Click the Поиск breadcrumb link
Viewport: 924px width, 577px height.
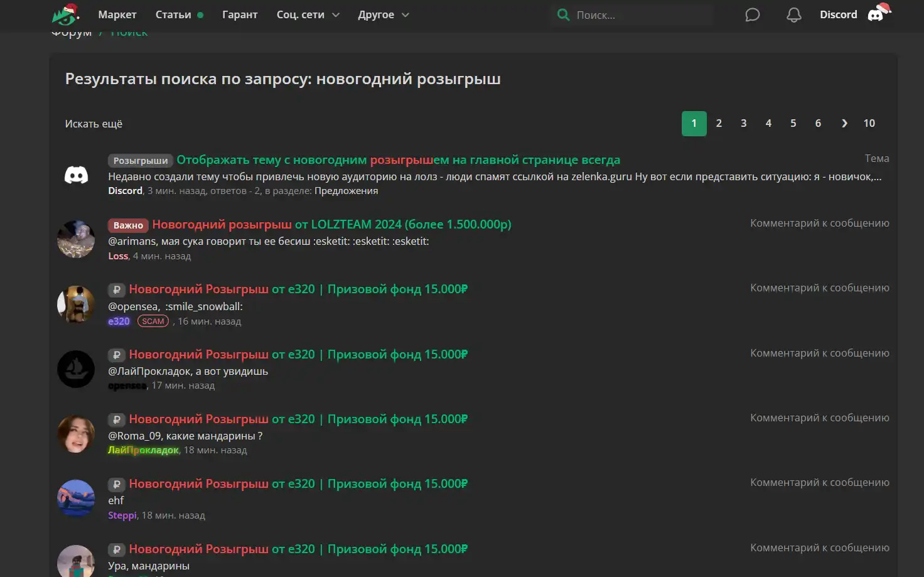click(x=129, y=32)
